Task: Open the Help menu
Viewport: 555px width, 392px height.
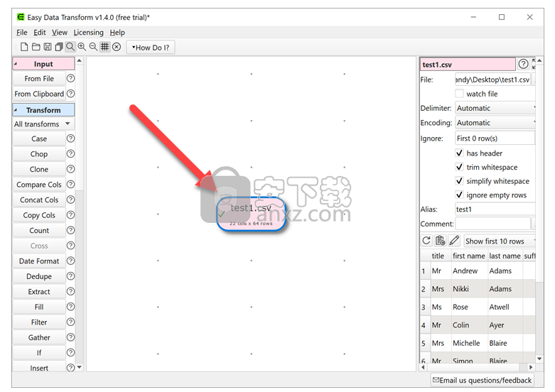Action: pos(117,33)
